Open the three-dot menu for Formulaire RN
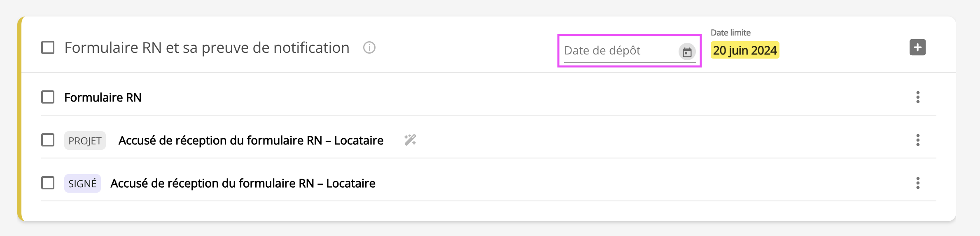The width and height of the screenshot is (980, 236). click(x=918, y=97)
